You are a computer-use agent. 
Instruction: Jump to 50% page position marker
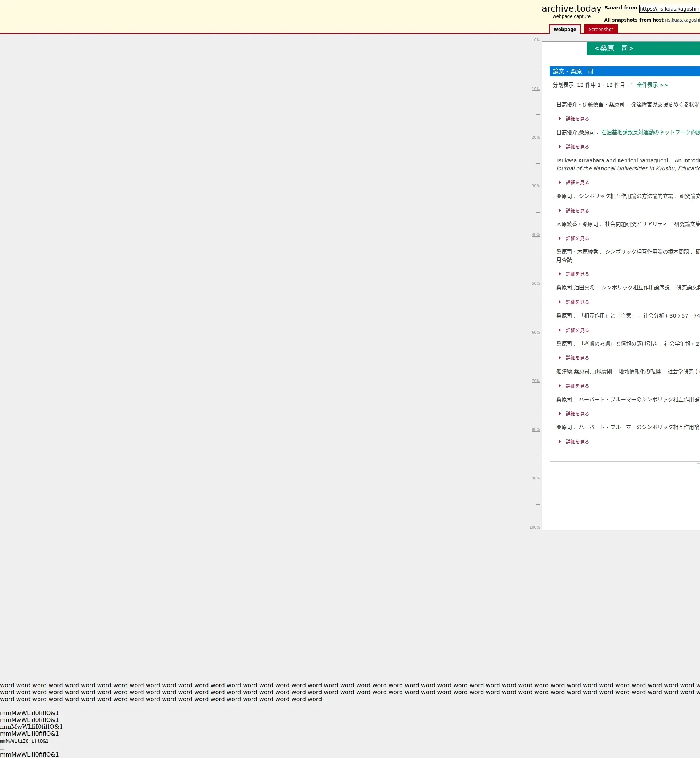[x=536, y=284]
